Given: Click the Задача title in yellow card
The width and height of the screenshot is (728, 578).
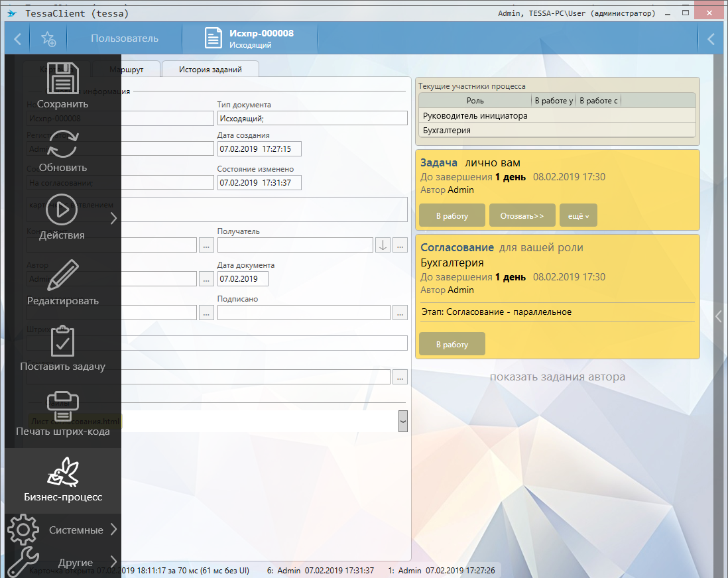Looking at the screenshot, I should [x=439, y=162].
